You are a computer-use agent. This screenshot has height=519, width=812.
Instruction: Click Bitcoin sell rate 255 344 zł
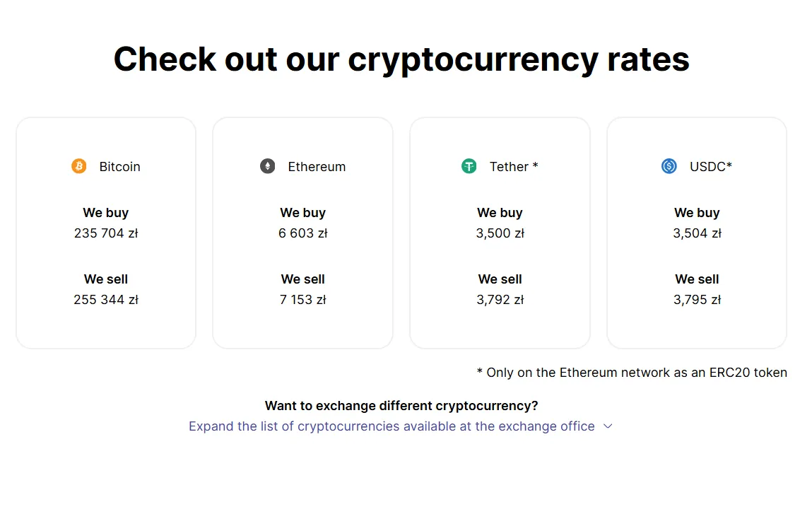(x=106, y=299)
